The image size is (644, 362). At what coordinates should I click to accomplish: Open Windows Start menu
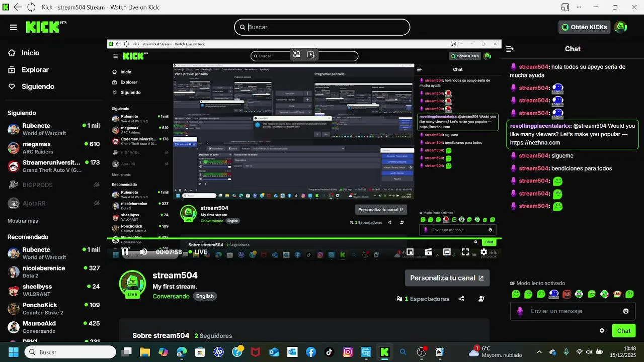pos(13,352)
